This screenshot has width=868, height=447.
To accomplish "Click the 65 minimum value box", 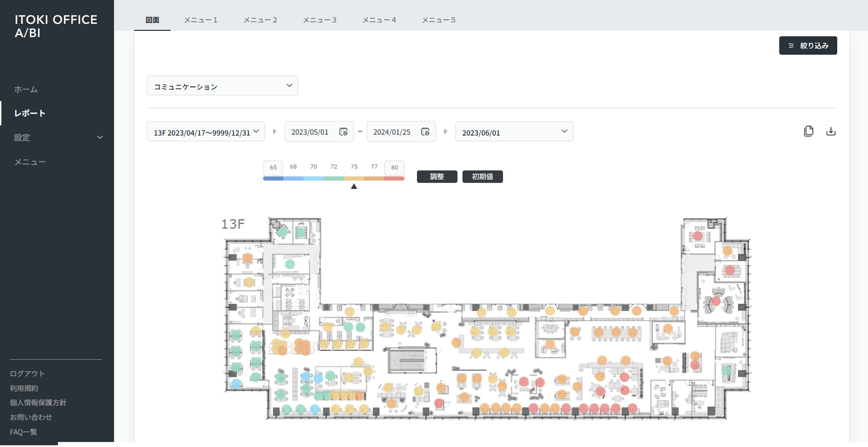I will 273,167.
